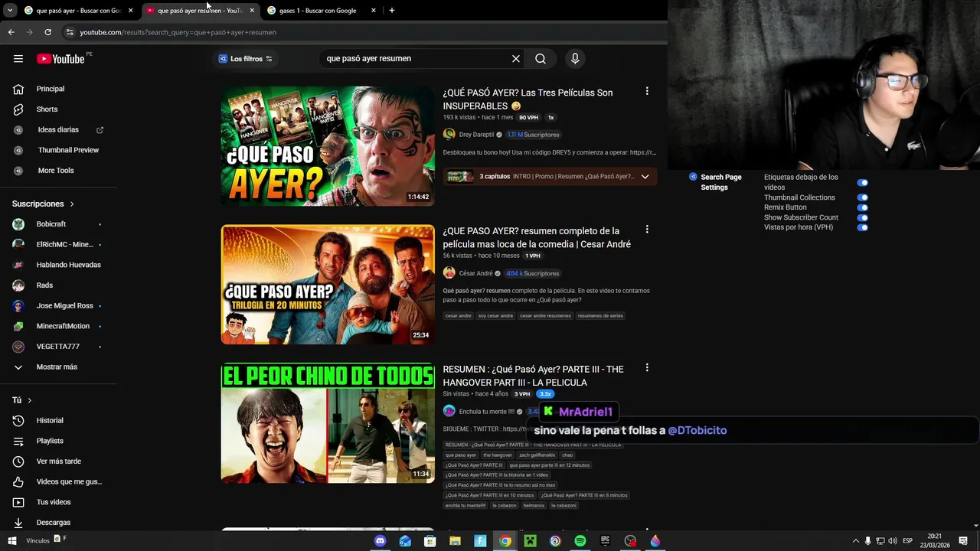Viewport: 980px width, 551px height.
Task: Toggle Vistas por hora (VPH) switch
Action: click(x=863, y=227)
